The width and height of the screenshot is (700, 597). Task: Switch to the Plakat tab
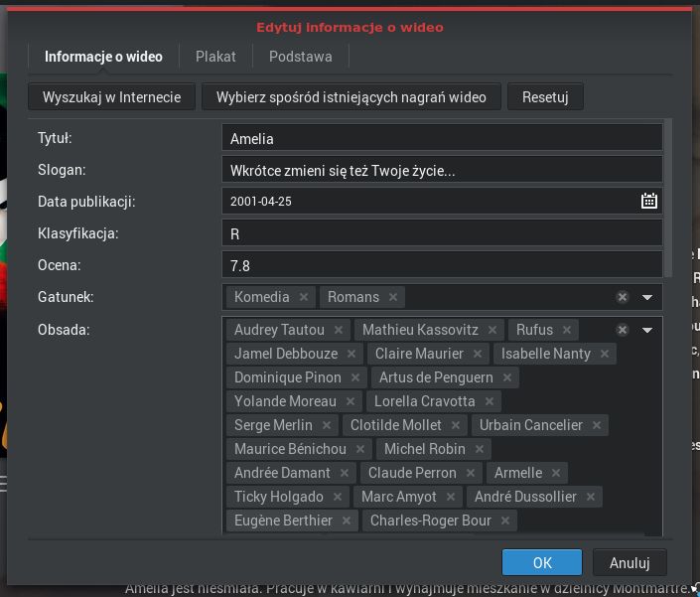(x=215, y=57)
